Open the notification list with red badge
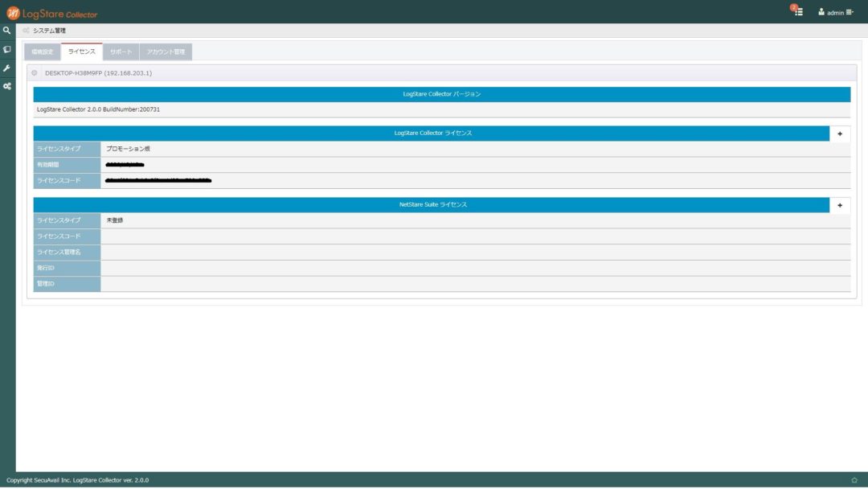Image resolution: width=868 pixels, height=489 pixels. click(797, 11)
